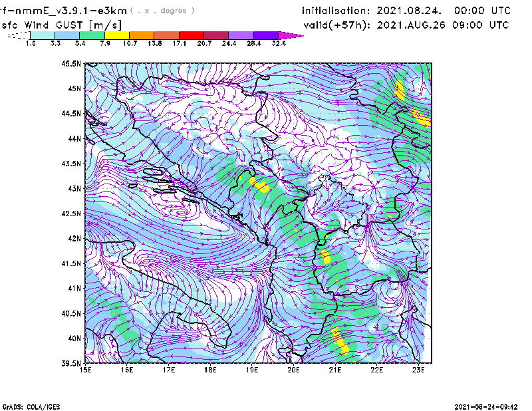
Task: Click the salmon legend color swatch
Action: (x=167, y=35)
